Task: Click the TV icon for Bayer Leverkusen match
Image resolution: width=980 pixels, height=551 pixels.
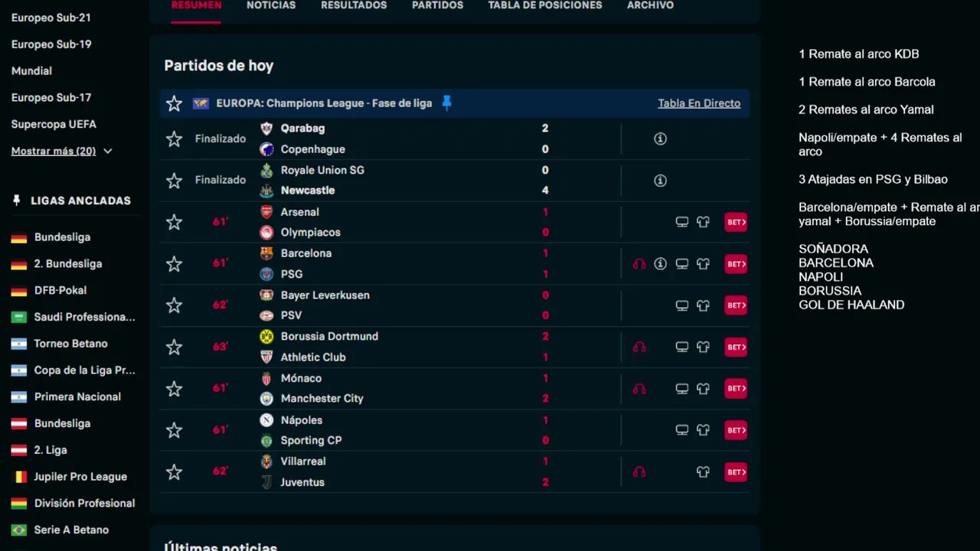Action: click(x=681, y=305)
